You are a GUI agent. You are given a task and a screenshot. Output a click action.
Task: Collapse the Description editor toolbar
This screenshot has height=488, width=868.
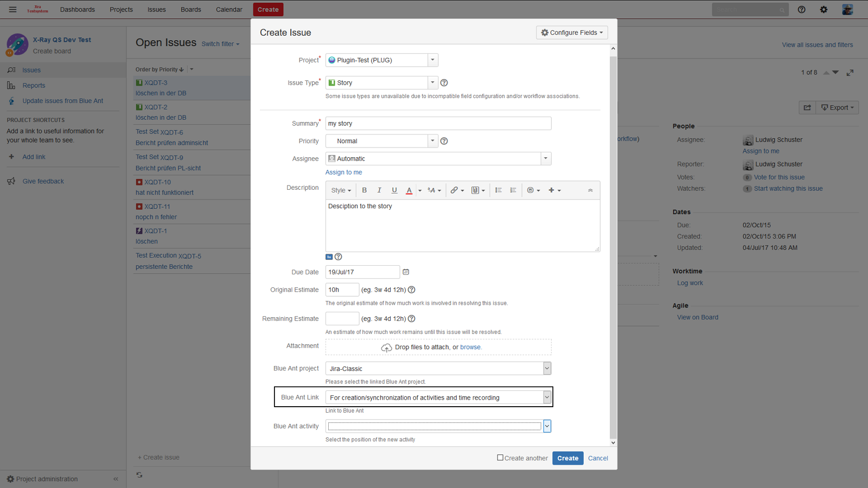(590, 190)
